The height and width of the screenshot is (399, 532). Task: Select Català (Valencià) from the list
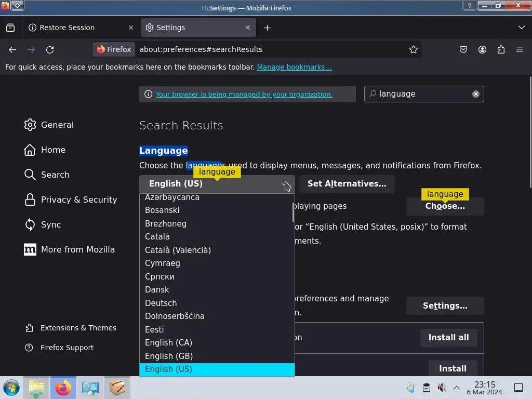[217, 250]
